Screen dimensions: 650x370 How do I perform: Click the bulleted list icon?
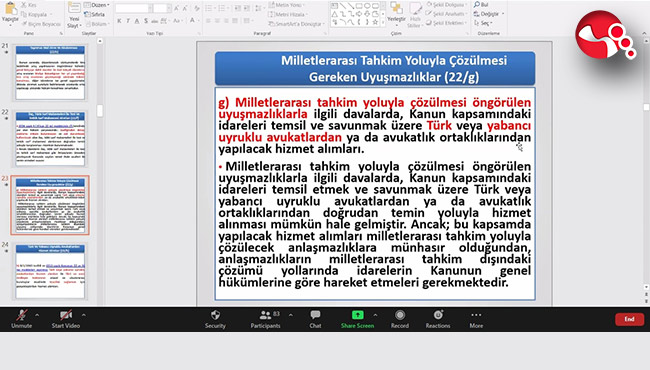pos(210,8)
